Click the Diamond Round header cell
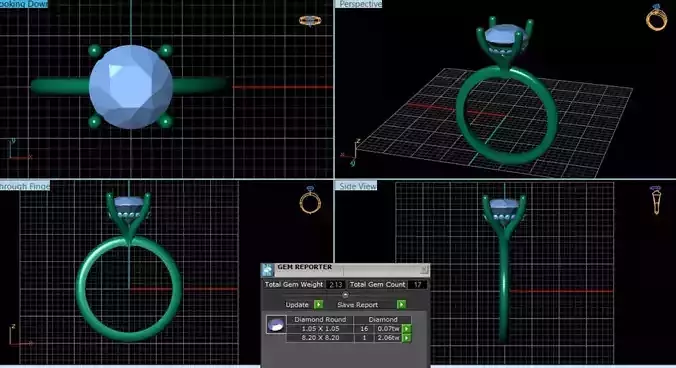 pyautogui.click(x=320, y=319)
